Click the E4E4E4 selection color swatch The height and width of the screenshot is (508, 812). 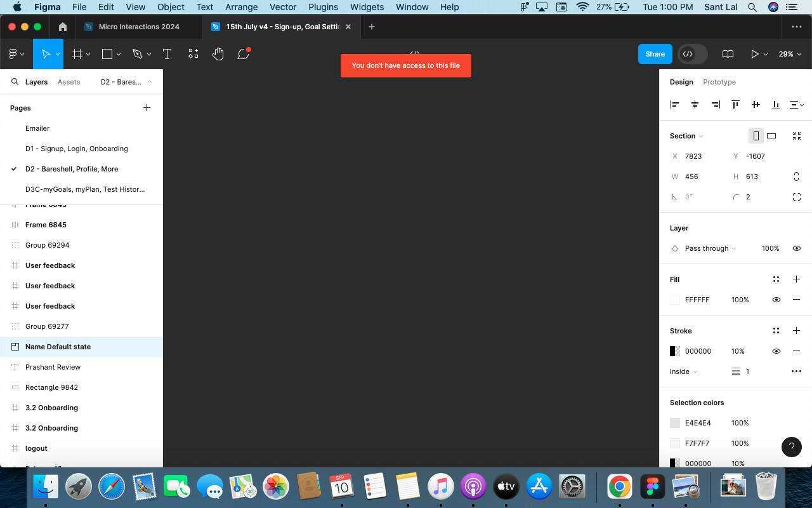675,423
